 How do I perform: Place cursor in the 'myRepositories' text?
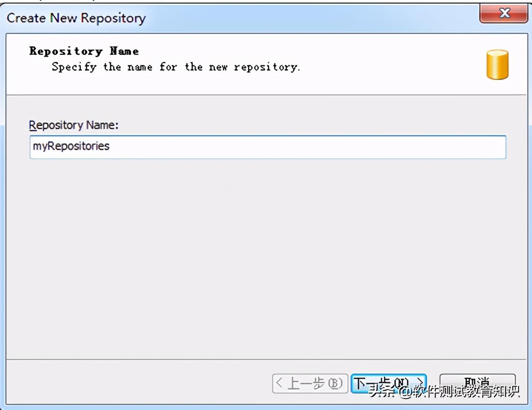click(71, 146)
